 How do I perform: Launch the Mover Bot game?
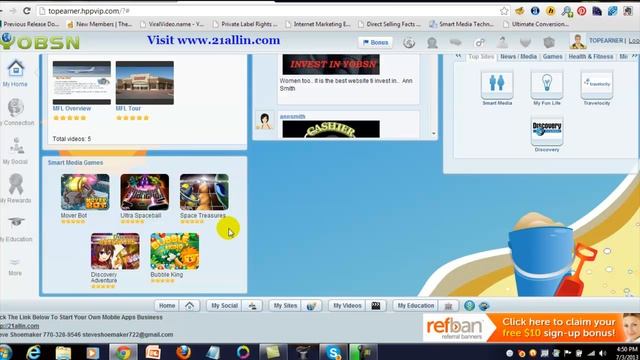(85, 192)
